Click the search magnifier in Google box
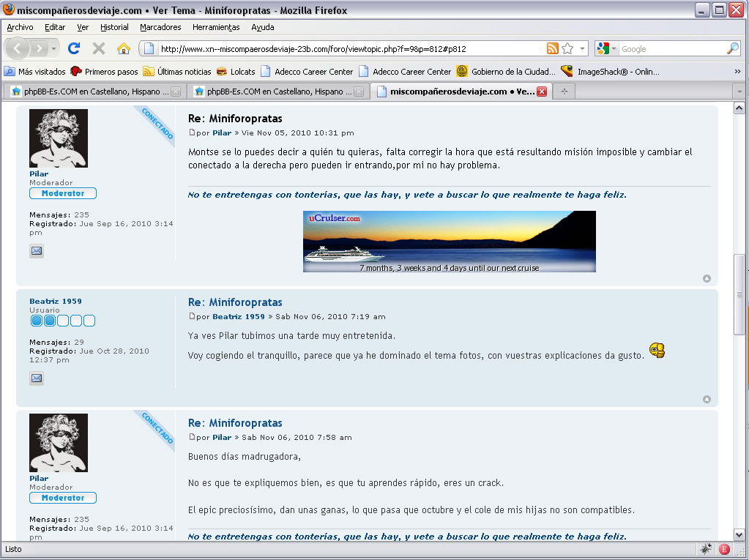 732,49
